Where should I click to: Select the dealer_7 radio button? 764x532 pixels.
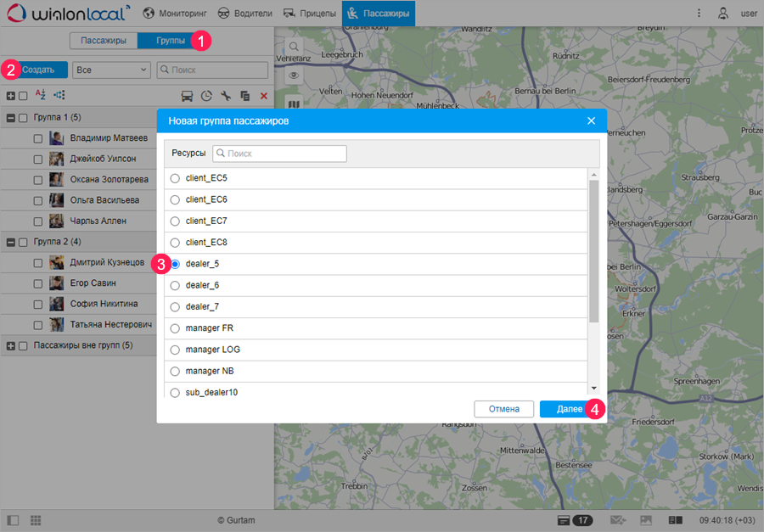tap(175, 307)
